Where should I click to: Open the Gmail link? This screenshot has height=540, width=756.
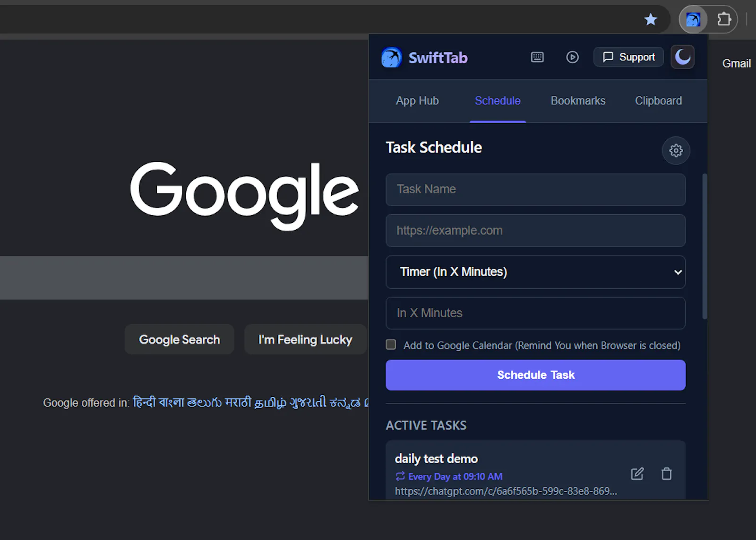[x=736, y=63]
